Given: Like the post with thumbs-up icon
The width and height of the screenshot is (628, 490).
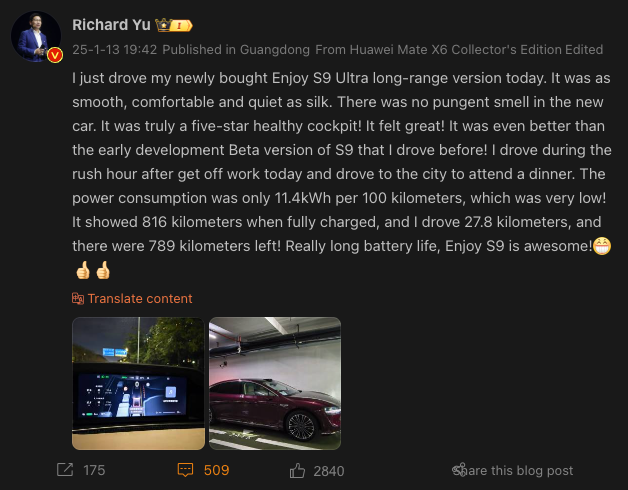Looking at the screenshot, I should [x=297, y=471].
